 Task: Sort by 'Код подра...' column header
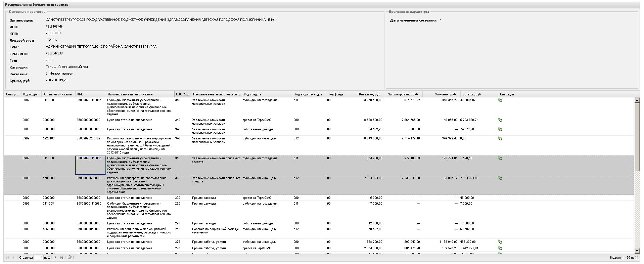[32, 94]
